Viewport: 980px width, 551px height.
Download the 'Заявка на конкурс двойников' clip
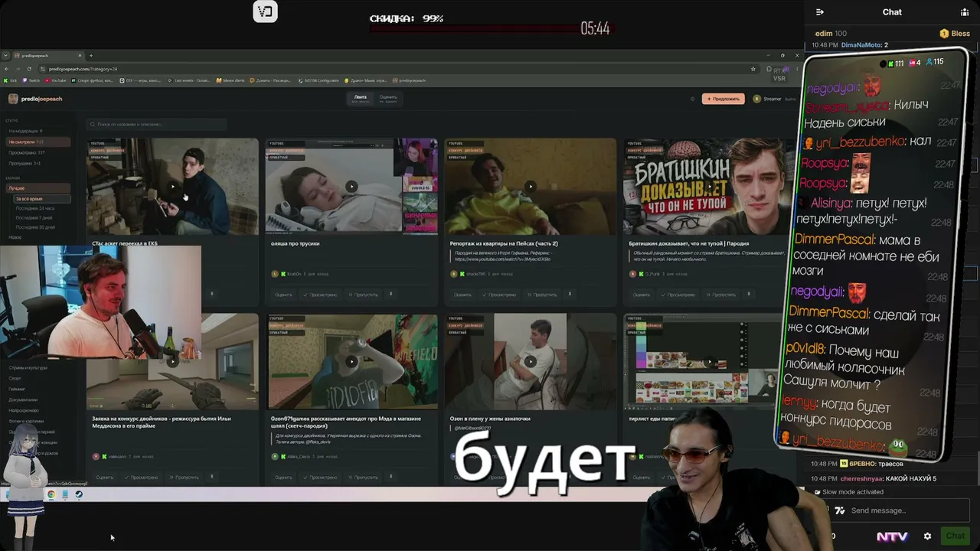tap(211, 477)
